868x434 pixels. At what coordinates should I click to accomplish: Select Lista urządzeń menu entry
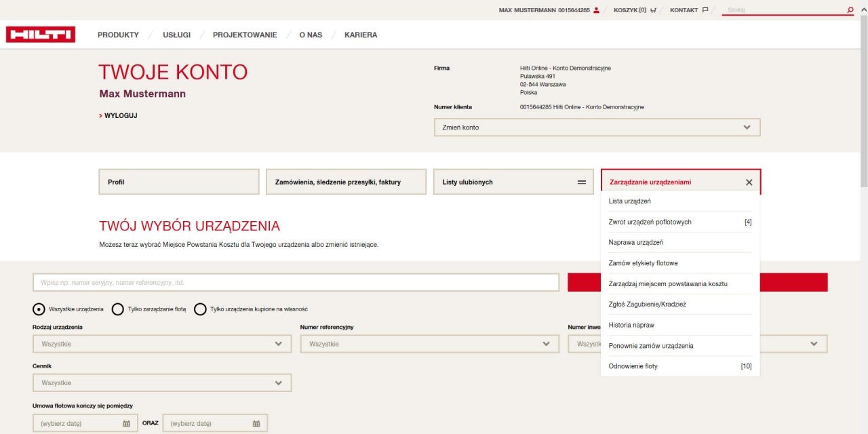tap(680, 201)
